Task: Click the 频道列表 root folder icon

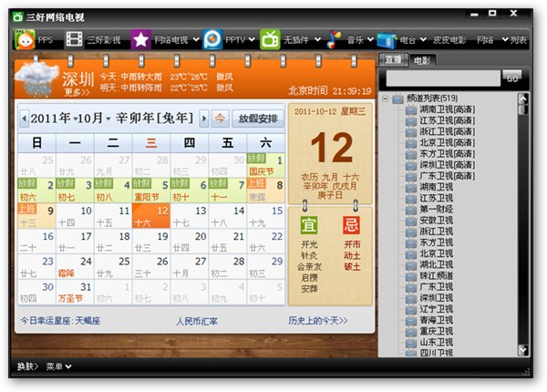Action: (397, 98)
